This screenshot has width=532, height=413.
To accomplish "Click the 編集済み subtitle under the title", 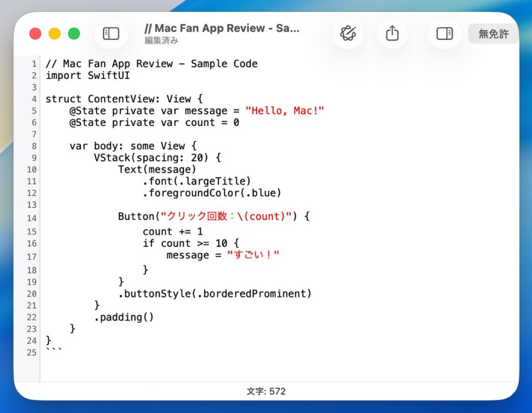I will [162, 41].
